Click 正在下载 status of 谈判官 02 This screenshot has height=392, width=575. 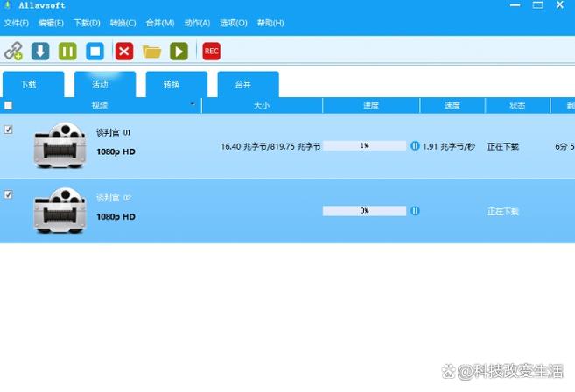point(502,212)
